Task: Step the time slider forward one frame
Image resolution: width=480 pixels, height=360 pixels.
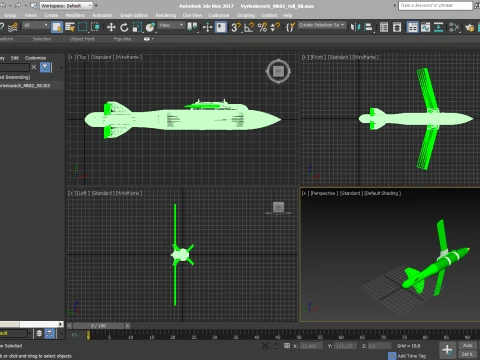Action: [128, 326]
